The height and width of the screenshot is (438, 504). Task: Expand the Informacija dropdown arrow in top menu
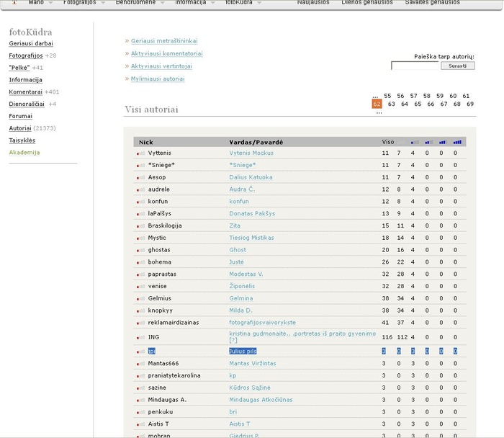[213, 3]
